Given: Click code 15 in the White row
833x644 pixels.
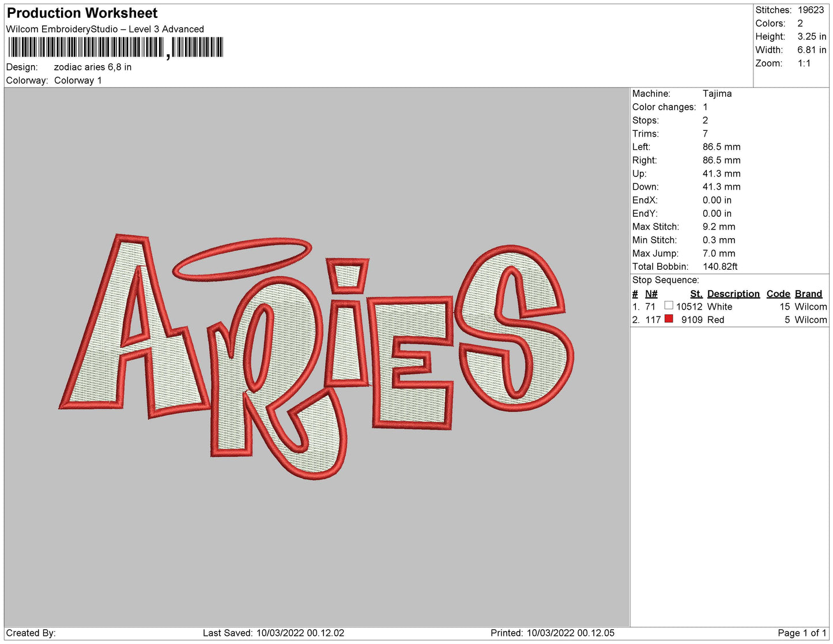Looking at the screenshot, I should [785, 307].
